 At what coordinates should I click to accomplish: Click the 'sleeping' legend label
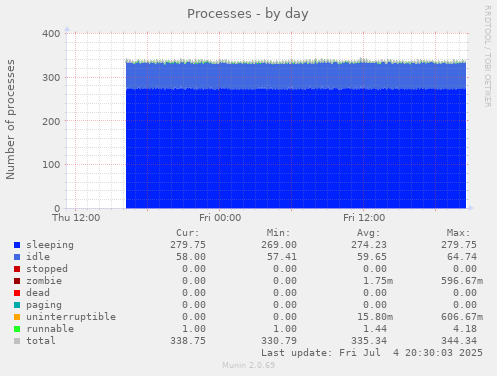coord(50,245)
